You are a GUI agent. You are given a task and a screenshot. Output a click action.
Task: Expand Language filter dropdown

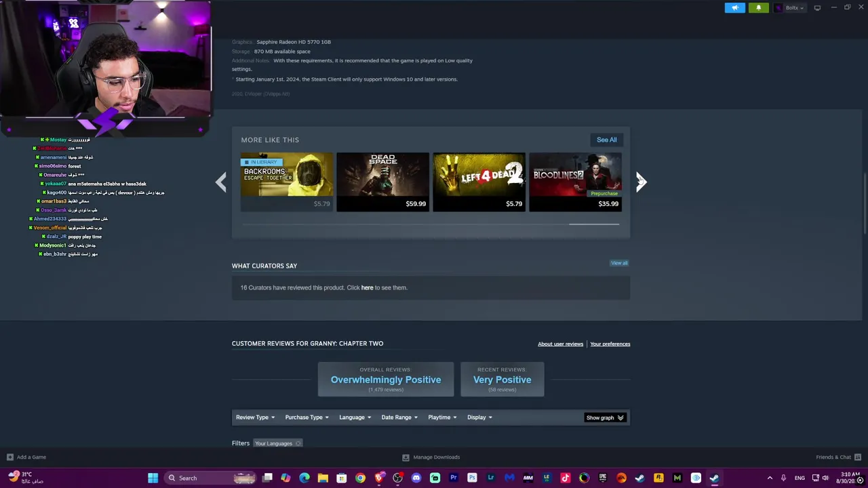pos(355,418)
